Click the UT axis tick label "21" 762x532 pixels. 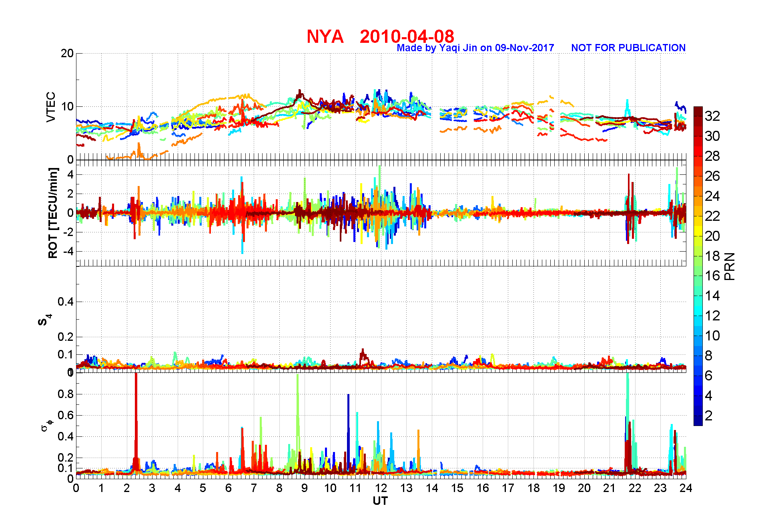pyautogui.click(x=610, y=488)
